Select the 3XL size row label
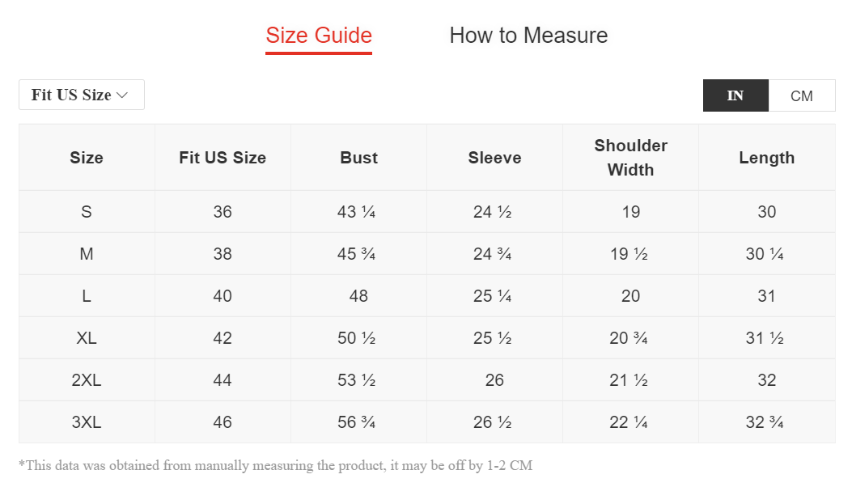 87,422
